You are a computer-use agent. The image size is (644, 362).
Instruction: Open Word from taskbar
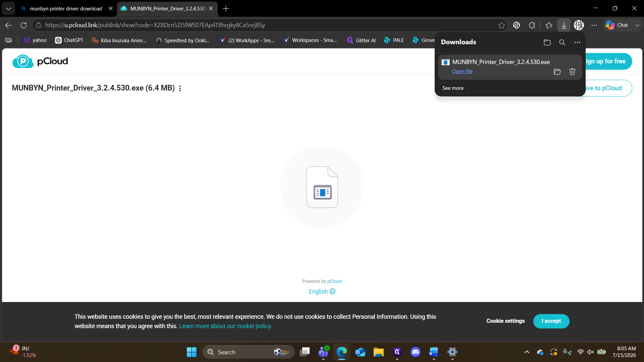[x=434, y=352]
